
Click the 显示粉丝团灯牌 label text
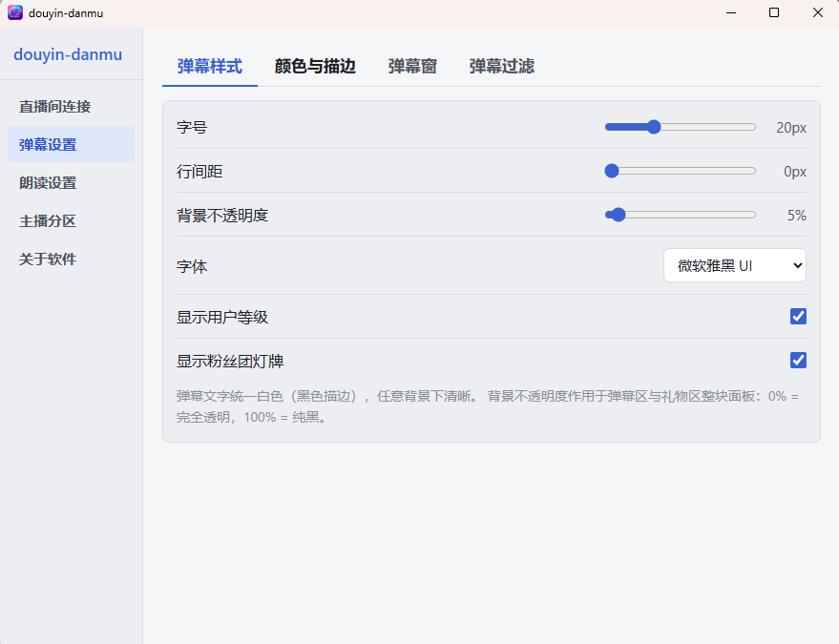tap(230, 361)
